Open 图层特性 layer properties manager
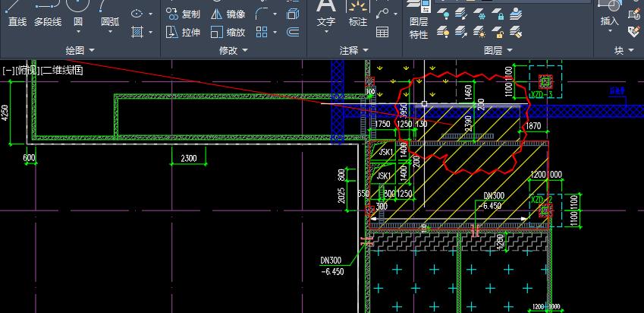 tap(419, 20)
